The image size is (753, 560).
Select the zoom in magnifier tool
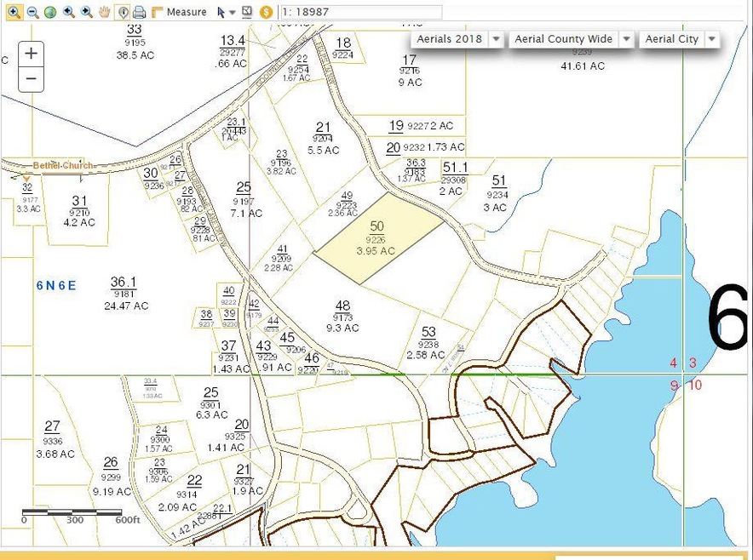[x=14, y=12]
